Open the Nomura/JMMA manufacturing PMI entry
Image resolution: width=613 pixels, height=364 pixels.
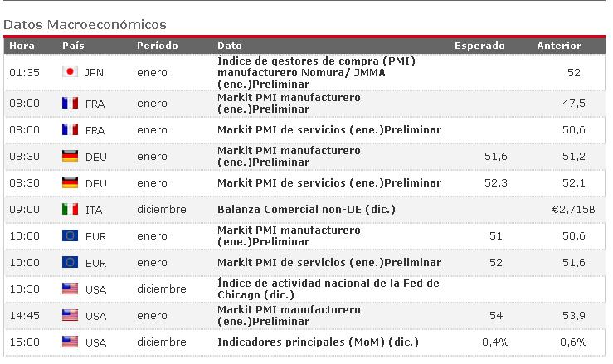(x=316, y=72)
